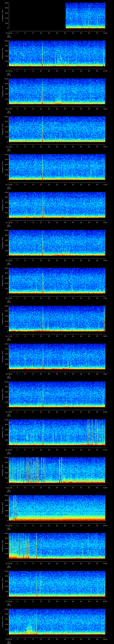Select the 22:23:00 time axis label
This screenshot has width=114, height=644.
(x=9, y=563)
